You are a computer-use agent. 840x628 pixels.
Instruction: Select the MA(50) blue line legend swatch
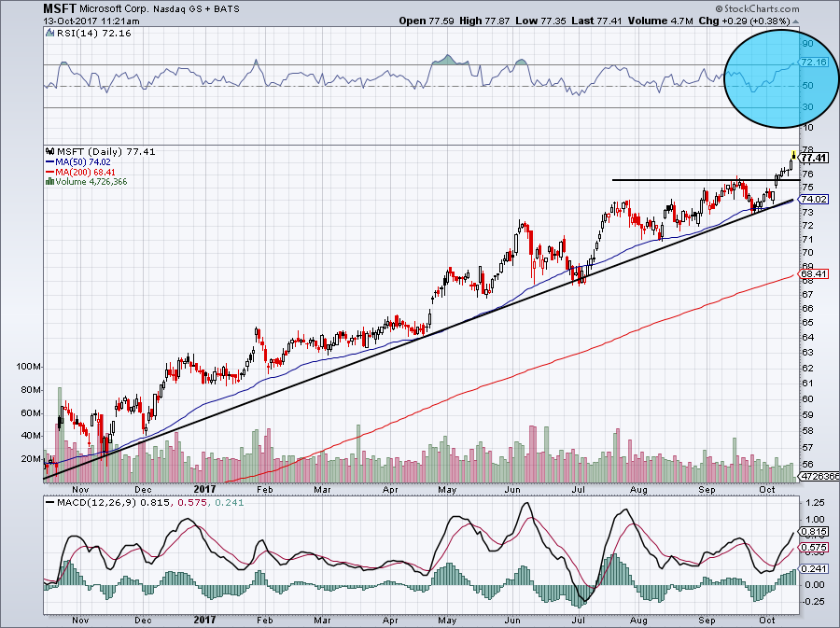click(50, 161)
